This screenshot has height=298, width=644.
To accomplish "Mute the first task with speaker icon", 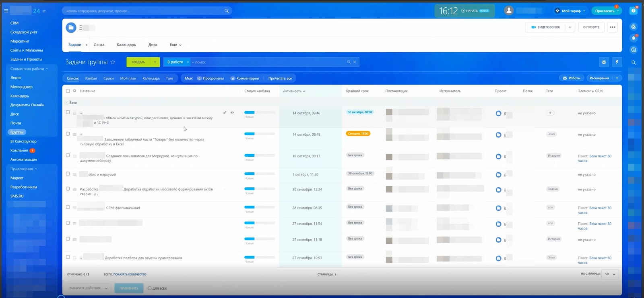I will [x=232, y=113].
